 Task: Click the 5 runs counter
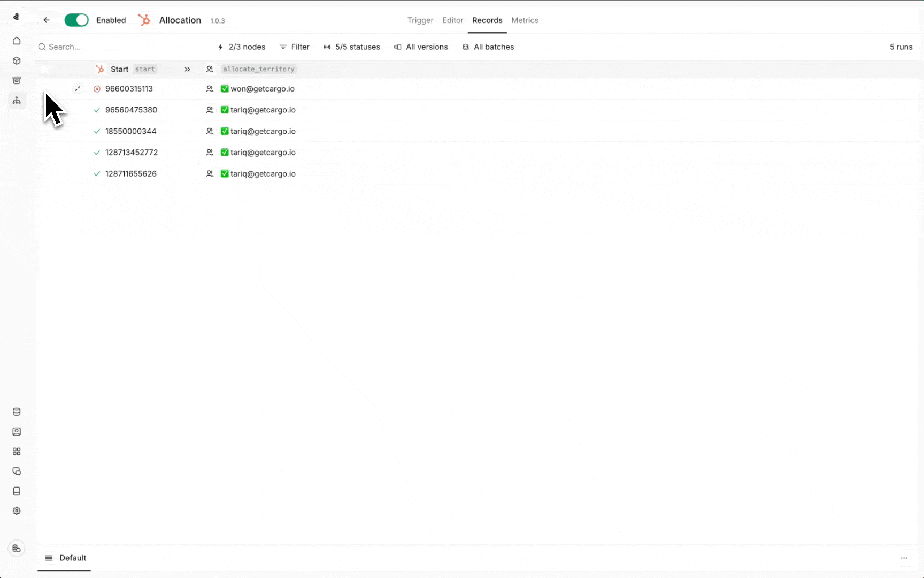pos(901,47)
